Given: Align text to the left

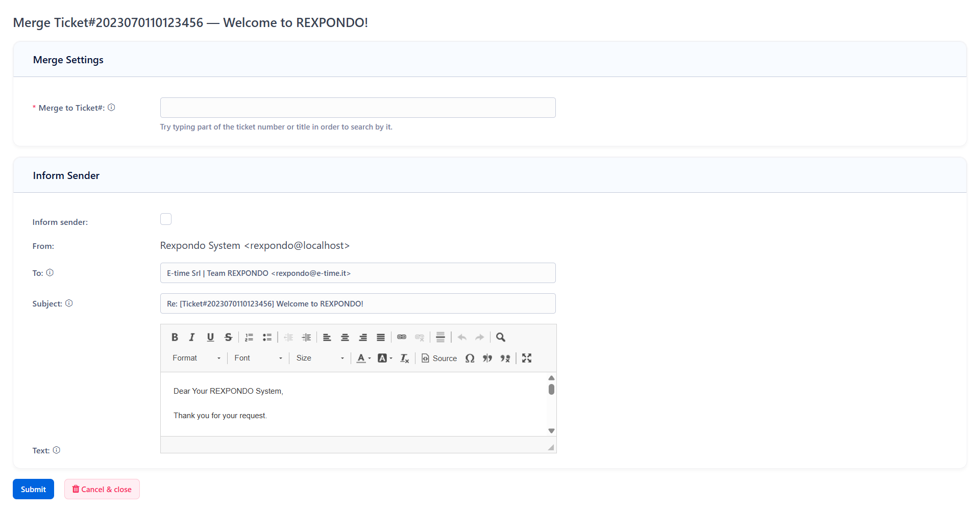Looking at the screenshot, I should [x=327, y=337].
